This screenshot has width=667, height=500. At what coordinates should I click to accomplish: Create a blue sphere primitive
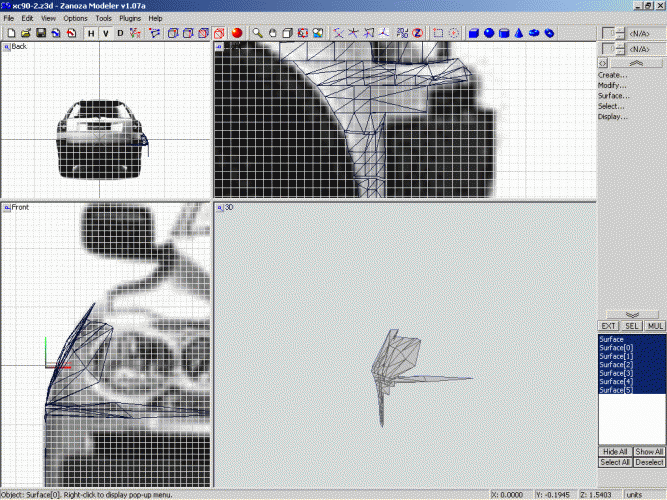pyautogui.click(x=489, y=33)
